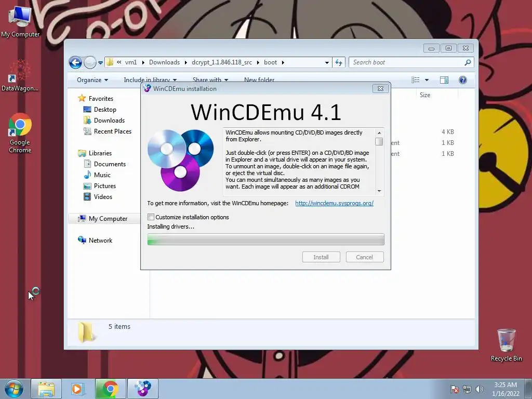The width and height of the screenshot is (532, 399).
Task: Click the boot breadcrumb segment
Action: pyautogui.click(x=270, y=62)
